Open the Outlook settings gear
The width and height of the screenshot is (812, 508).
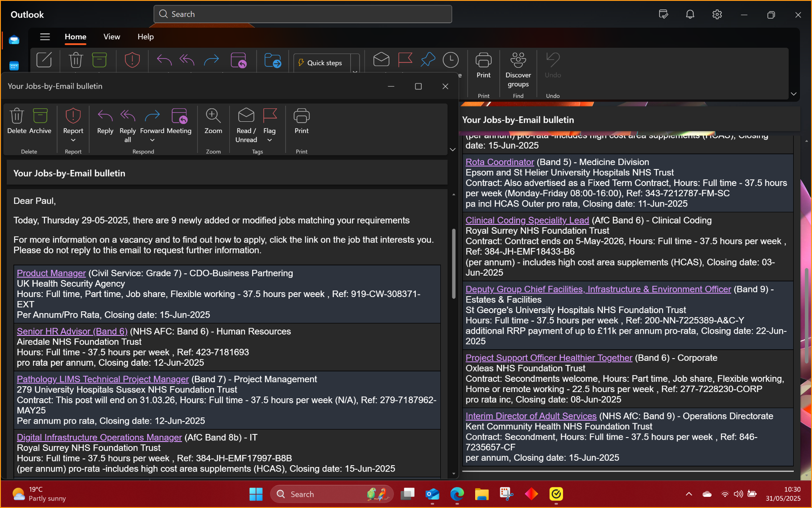[717, 14]
